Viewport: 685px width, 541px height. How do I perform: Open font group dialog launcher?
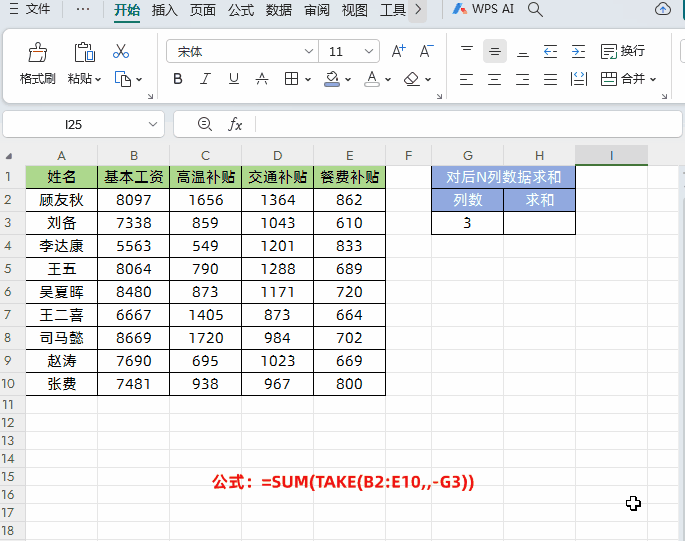point(439,96)
